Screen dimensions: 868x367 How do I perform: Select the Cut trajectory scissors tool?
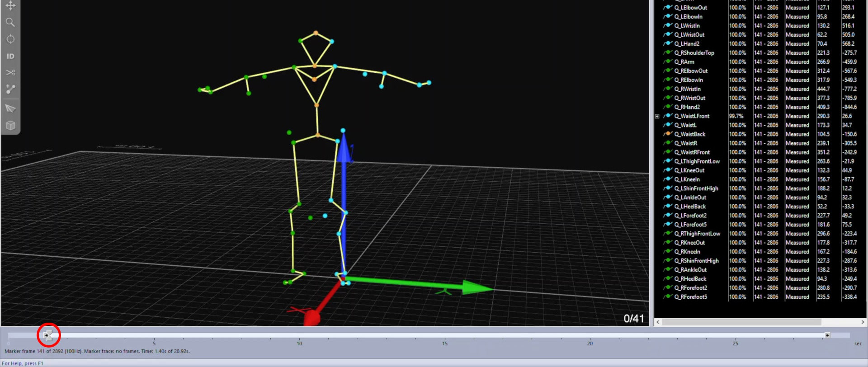tap(10, 72)
